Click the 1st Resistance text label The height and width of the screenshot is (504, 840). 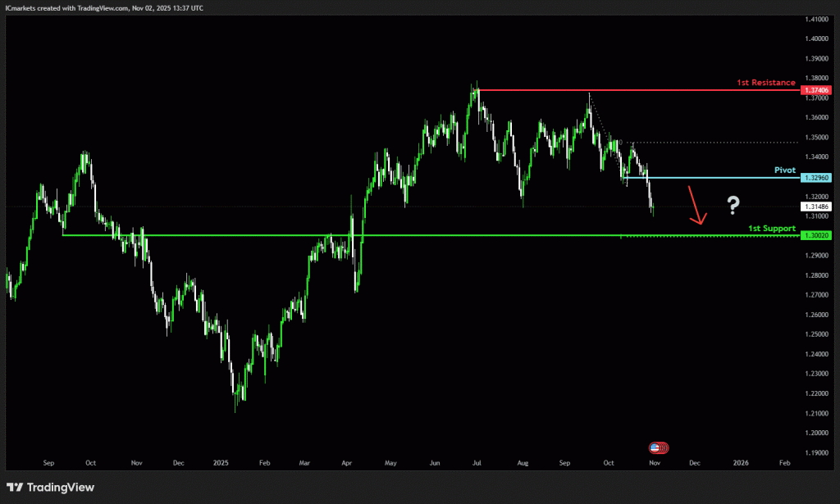(765, 83)
